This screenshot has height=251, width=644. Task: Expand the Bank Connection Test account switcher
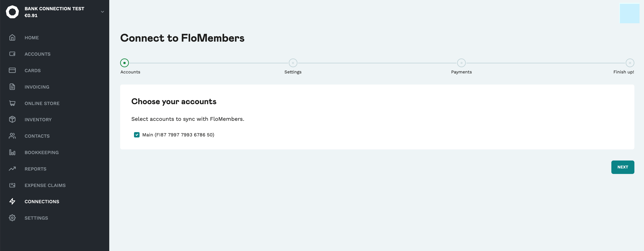point(102,12)
